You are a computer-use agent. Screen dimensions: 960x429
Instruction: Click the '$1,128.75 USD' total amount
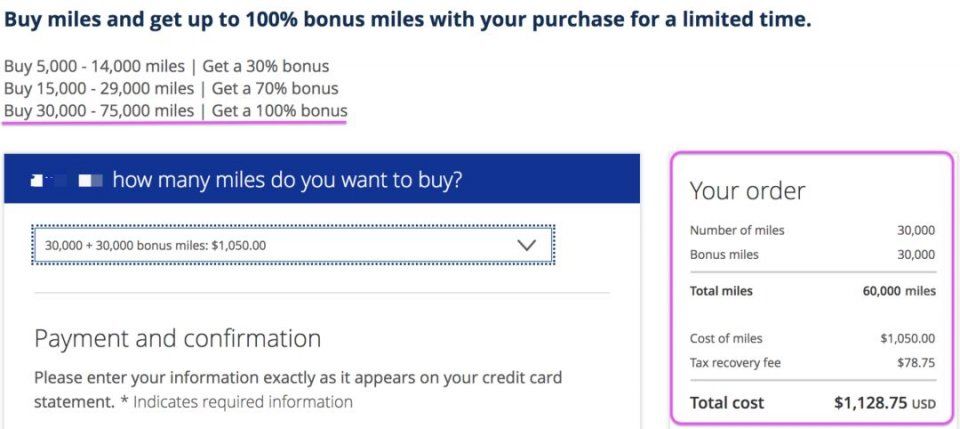pyautogui.click(x=884, y=403)
